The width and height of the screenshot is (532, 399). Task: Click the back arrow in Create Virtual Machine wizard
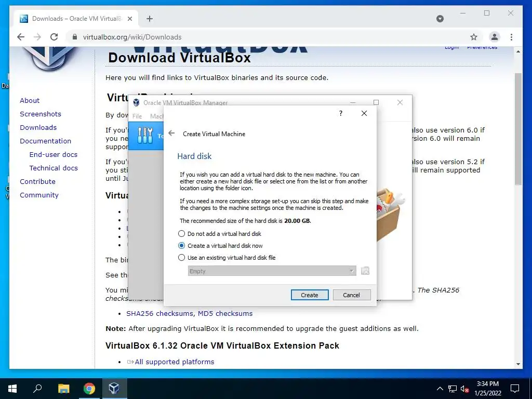point(171,134)
